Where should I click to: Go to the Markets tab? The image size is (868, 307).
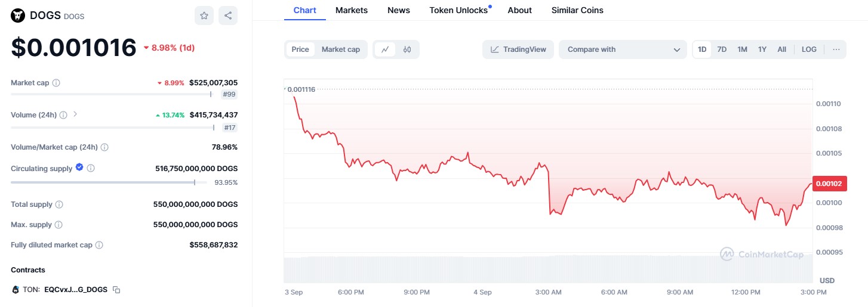pos(352,10)
